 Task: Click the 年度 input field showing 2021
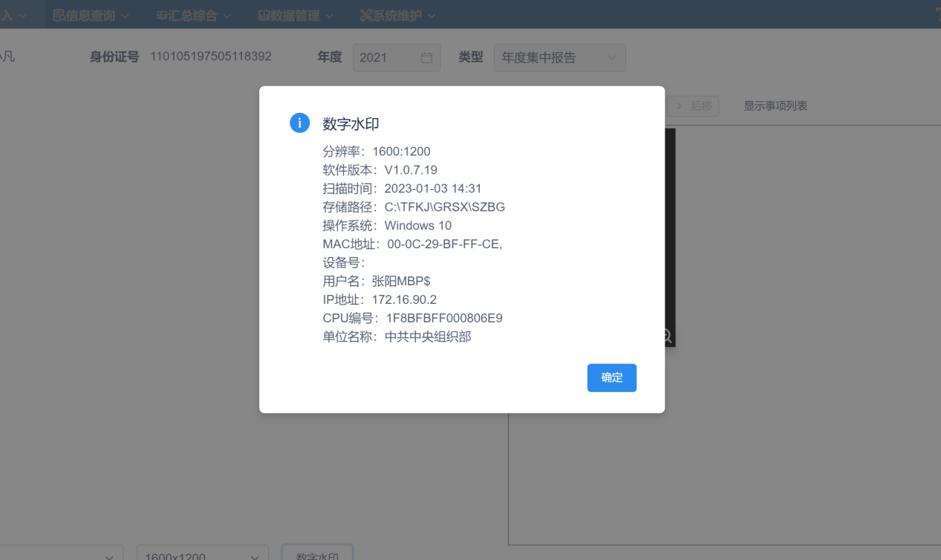click(386, 58)
